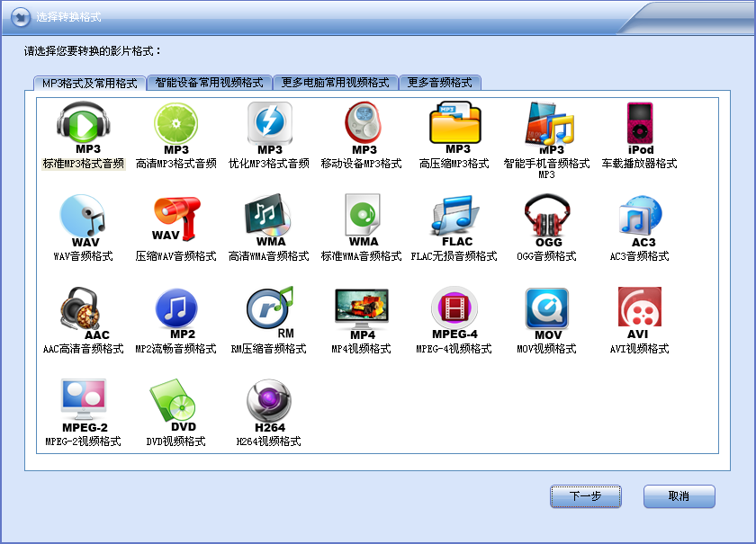Click the label FLAC无损音频格式
Image resolution: width=756 pixels, height=544 pixels.
click(454, 256)
